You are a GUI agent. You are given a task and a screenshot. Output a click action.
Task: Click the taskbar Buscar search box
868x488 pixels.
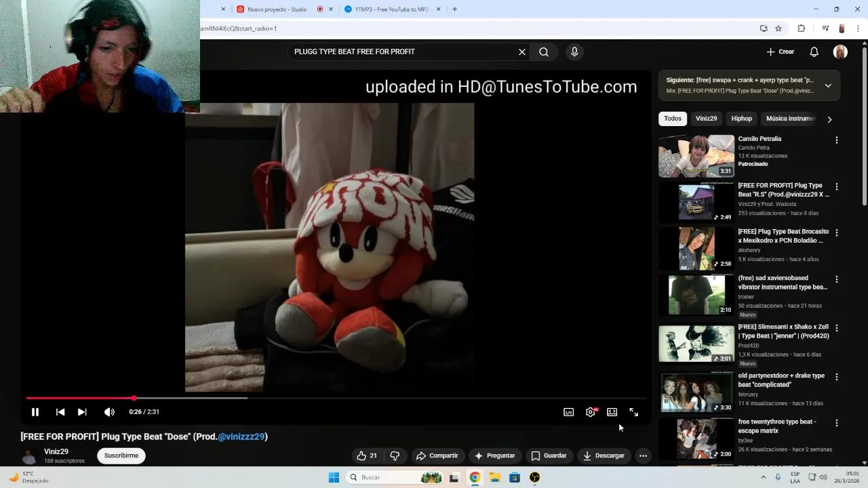click(396, 477)
